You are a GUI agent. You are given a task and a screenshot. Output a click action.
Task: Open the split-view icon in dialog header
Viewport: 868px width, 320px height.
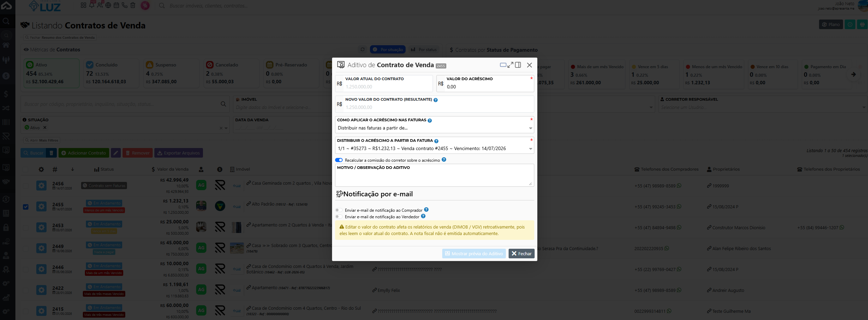pyautogui.click(x=518, y=65)
